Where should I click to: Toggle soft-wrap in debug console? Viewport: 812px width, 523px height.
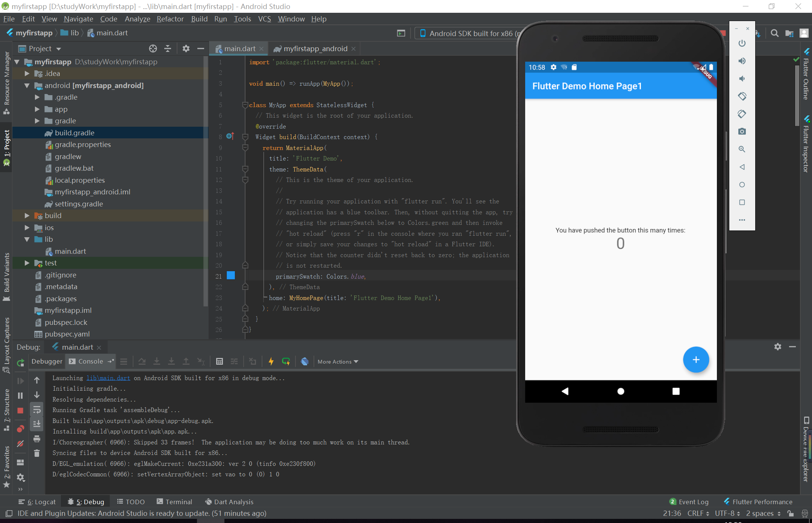(37, 409)
